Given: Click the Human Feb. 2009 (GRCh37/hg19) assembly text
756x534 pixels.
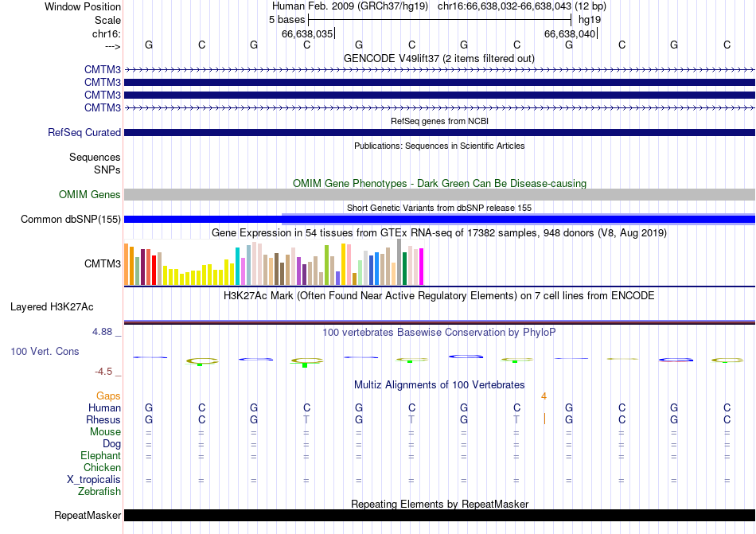Looking at the screenshot, I should click(350, 6).
